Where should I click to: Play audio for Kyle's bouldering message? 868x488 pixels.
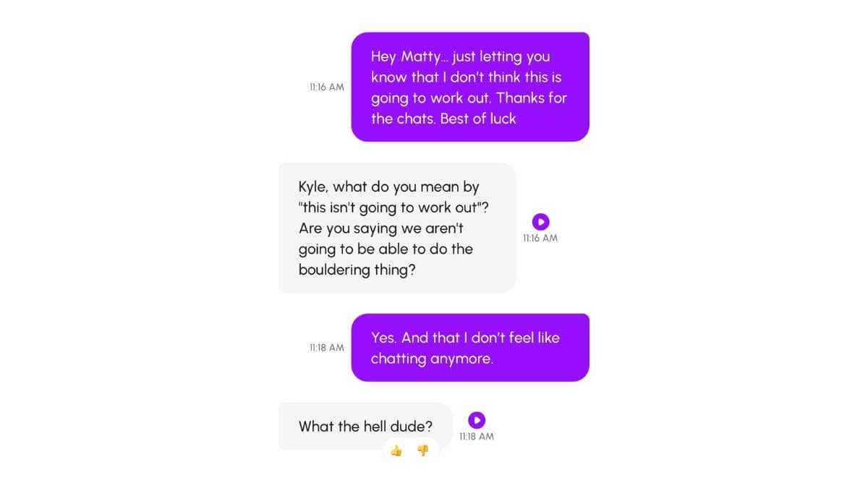[x=540, y=222]
